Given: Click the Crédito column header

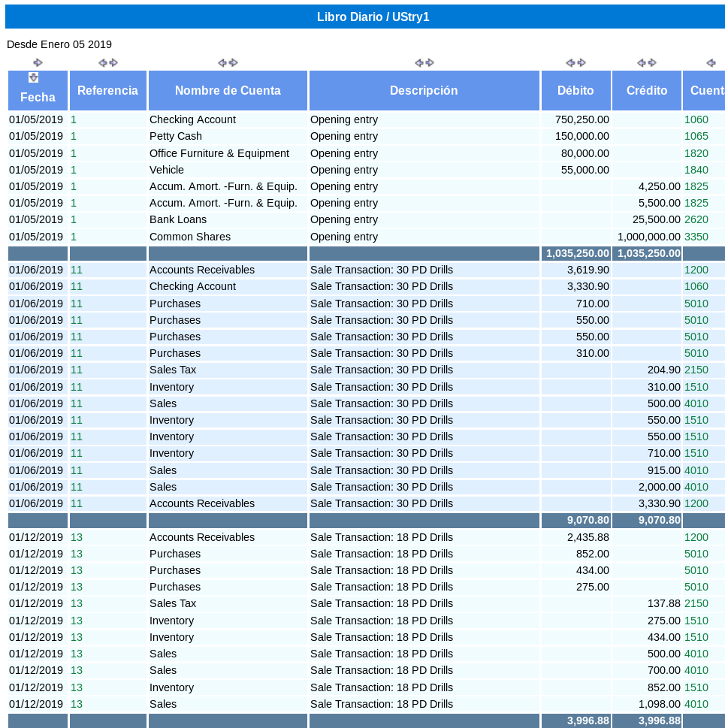Looking at the screenshot, I should coord(647,91).
